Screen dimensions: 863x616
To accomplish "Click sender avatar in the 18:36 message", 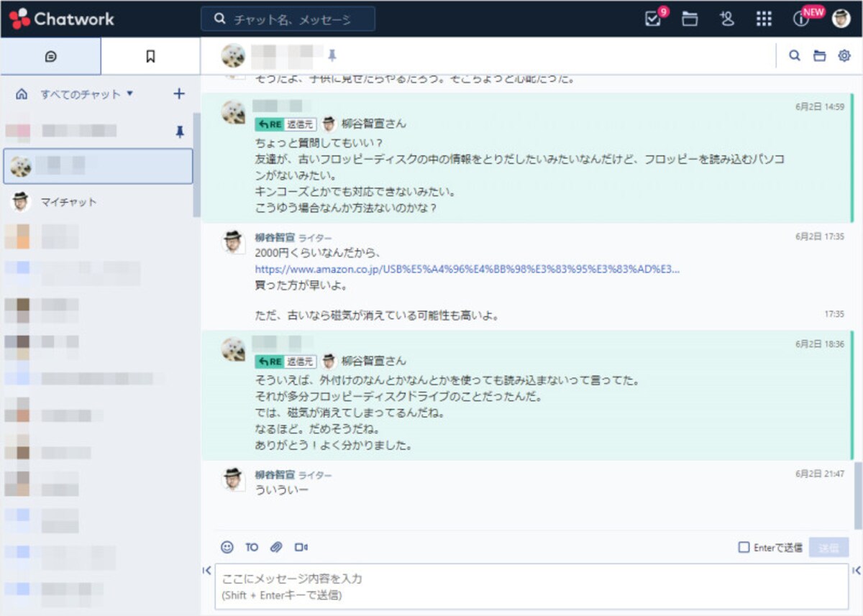I will [233, 349].
